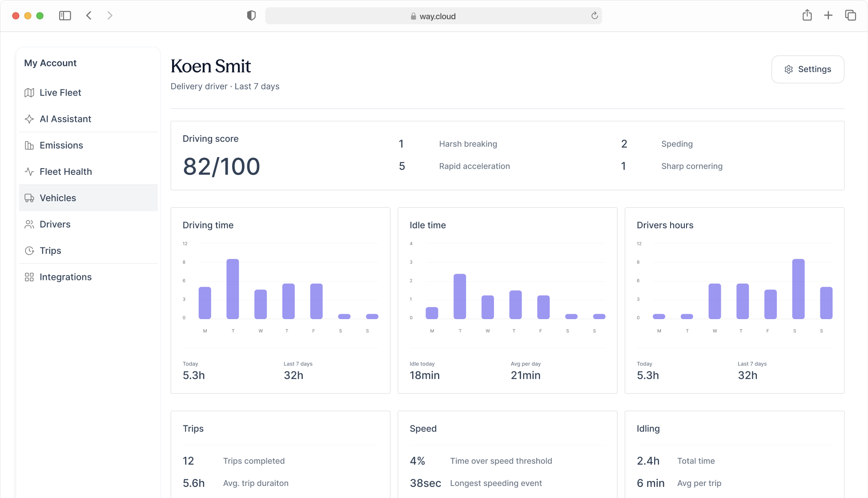The image size is (868, 498).
Task: Open a new browser tab
Action: point(828,15)
